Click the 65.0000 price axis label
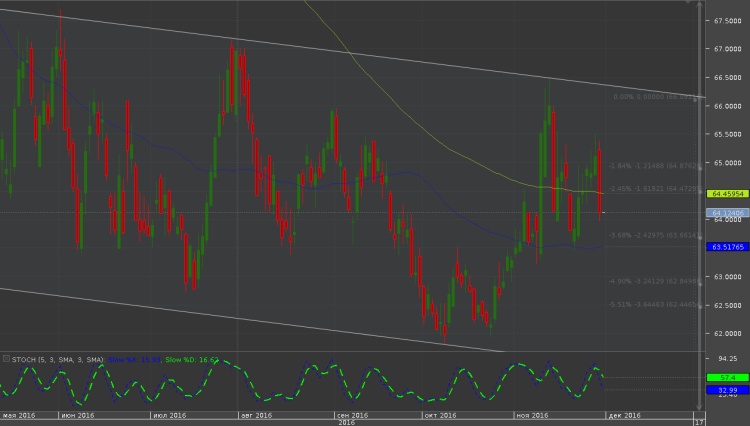Screen dimensions: 750x426 [x=728, y=163]
